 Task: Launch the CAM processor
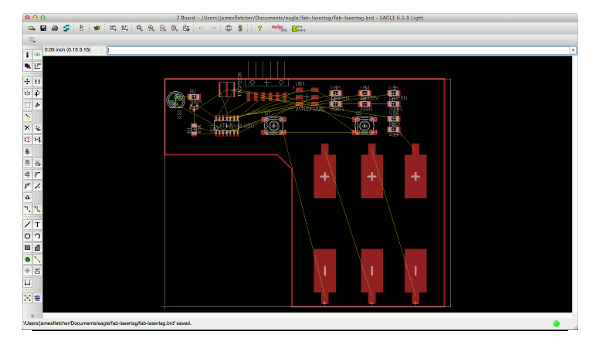67,28
